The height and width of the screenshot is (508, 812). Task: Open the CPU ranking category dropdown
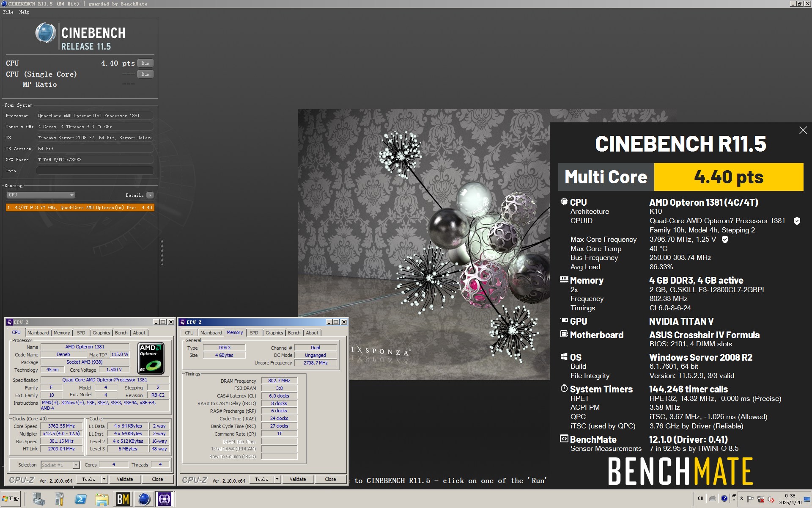[41, 195]
